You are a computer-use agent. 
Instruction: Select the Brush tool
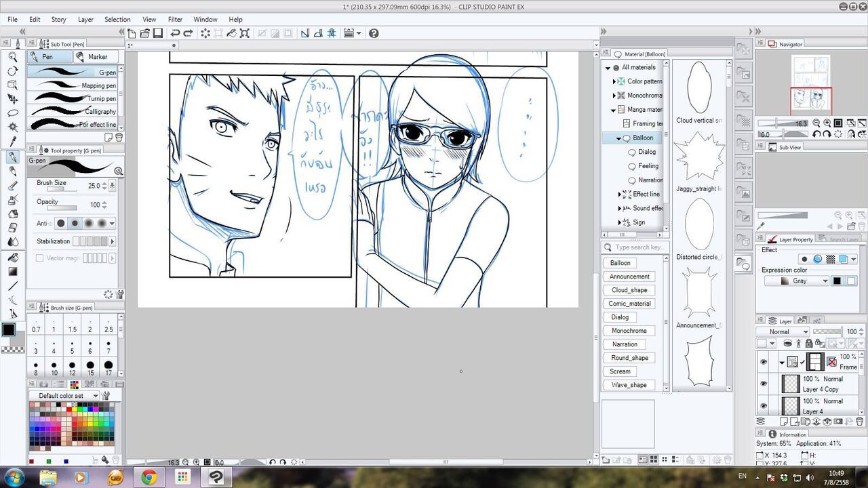12,186
